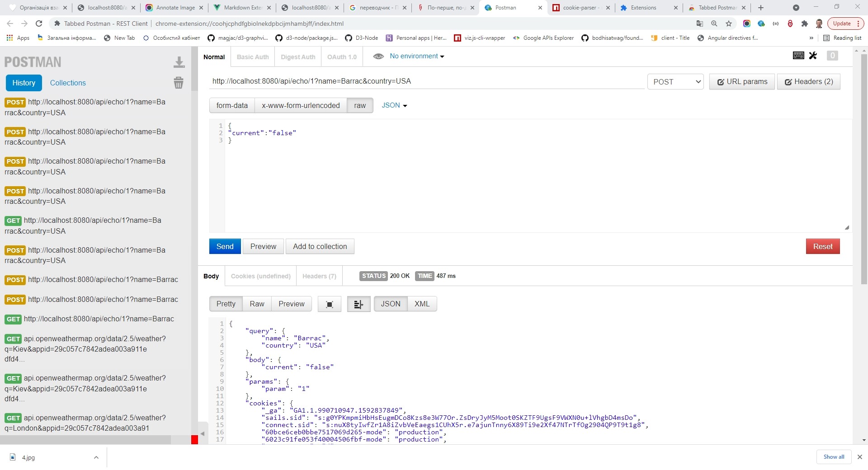
Task: Click the environment quick-look eye icon
Action: coord(378,56)
